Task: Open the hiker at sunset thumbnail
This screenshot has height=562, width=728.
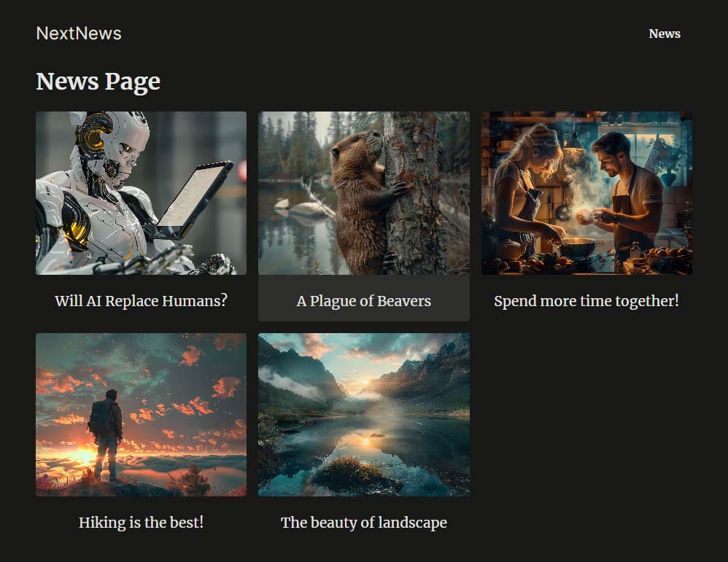Action: pos(141,415)
